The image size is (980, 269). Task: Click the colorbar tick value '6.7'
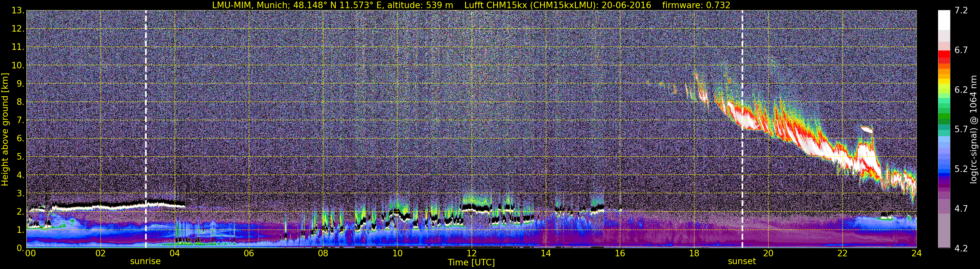(961, 50)
